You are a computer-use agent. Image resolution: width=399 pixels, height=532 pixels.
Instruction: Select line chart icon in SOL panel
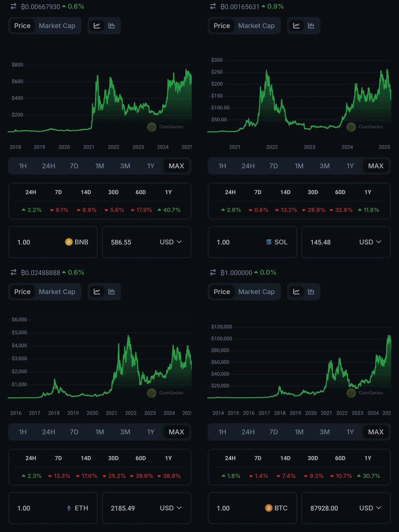click(297, 26)
